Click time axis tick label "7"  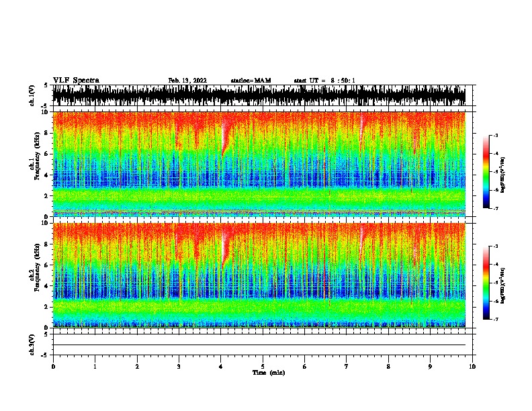347,367
